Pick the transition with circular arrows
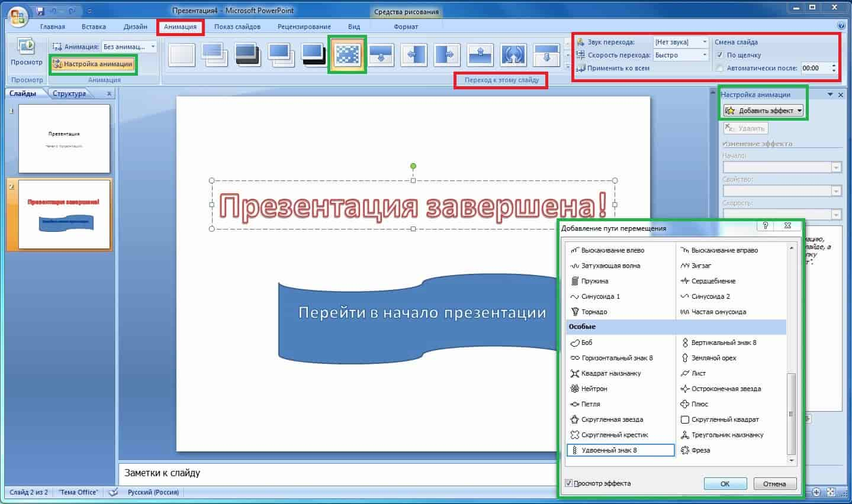852x504 pixels. pos(513,54)
